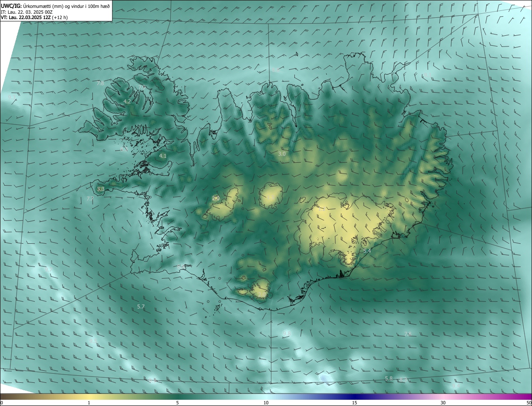
Task: Click the 5.4 value by the southeast glacier
Action: click(x=367, y=251)
